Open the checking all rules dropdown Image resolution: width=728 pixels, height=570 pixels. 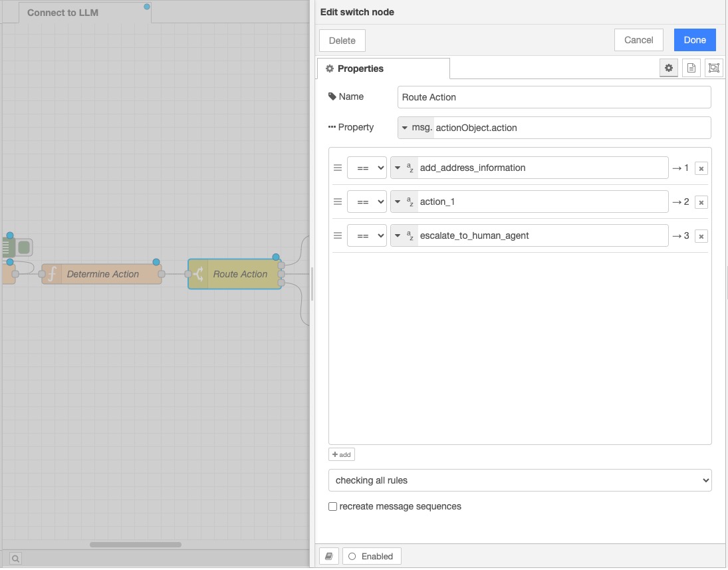(520, 480)
